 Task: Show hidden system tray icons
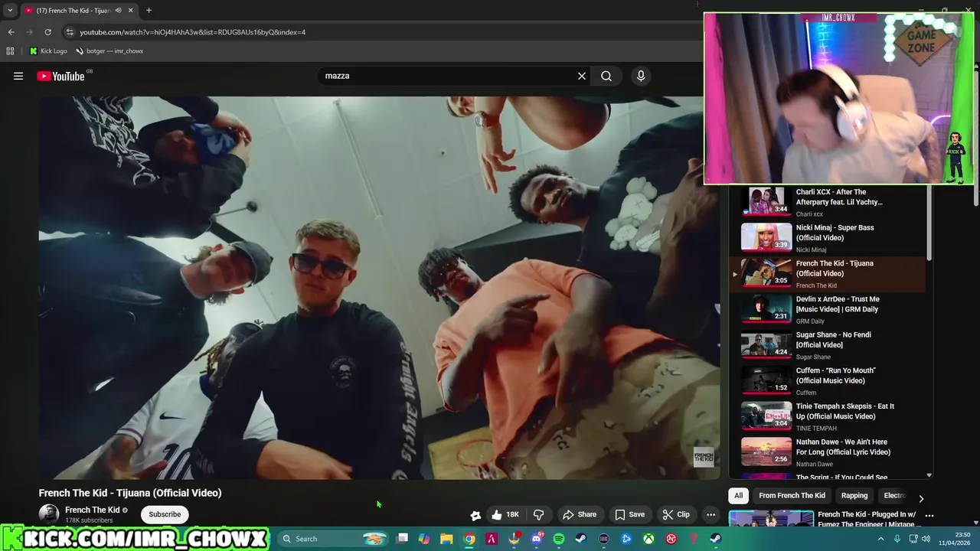point(880,539)
